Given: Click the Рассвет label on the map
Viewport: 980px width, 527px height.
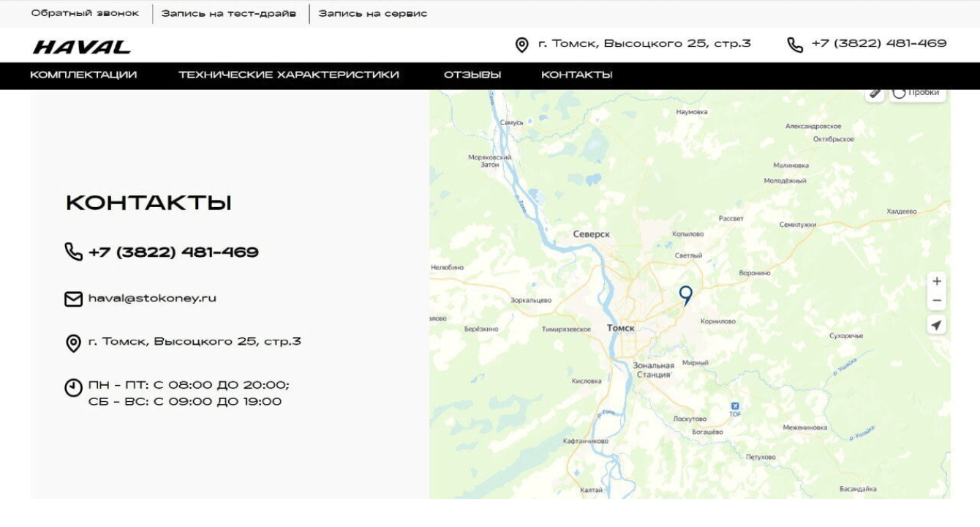Looking at the screenshot, I should pos(731,219).
